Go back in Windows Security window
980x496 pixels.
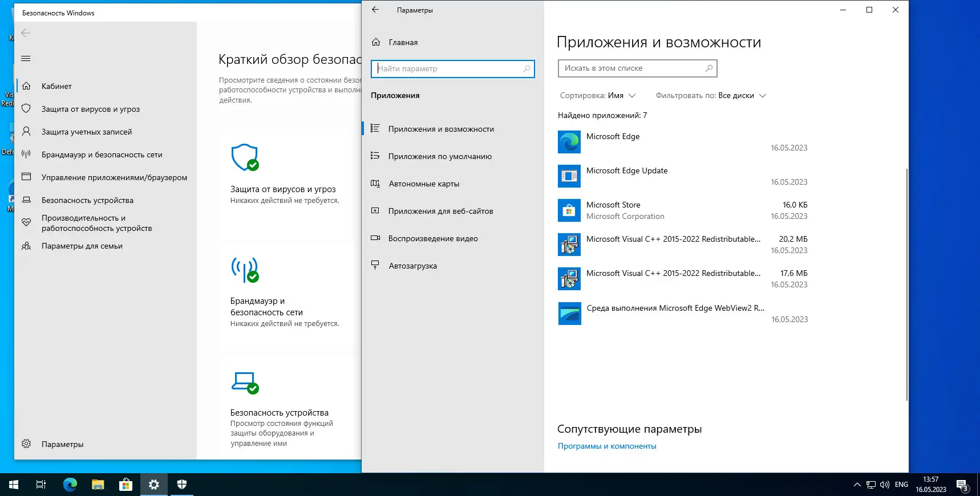26,33
